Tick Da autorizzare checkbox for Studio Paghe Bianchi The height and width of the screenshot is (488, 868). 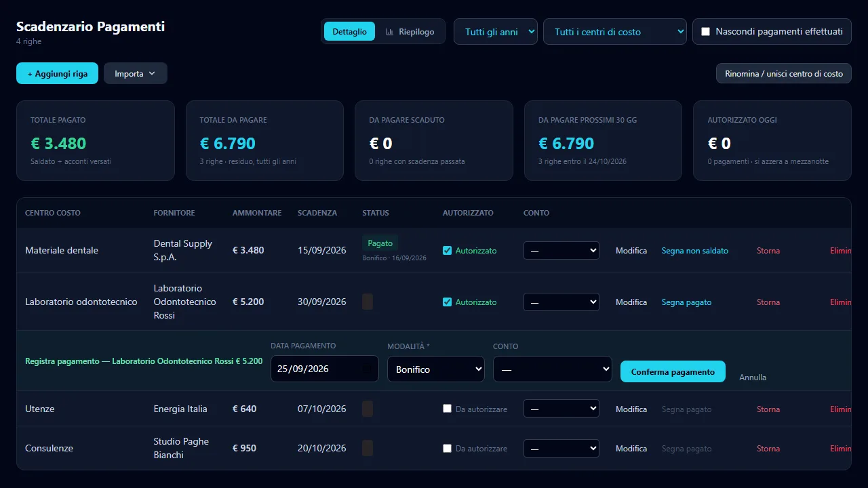click(447, 448)
